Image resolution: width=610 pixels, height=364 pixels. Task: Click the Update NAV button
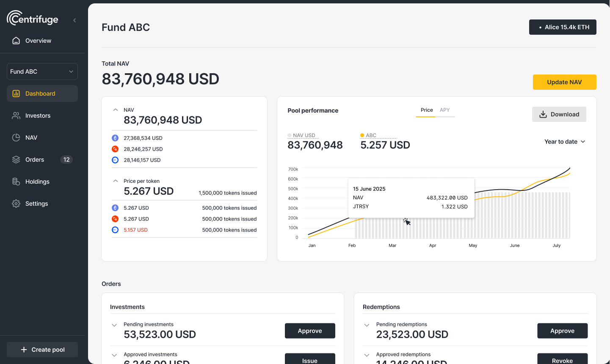pyautogui.click(x=564, y=82)
